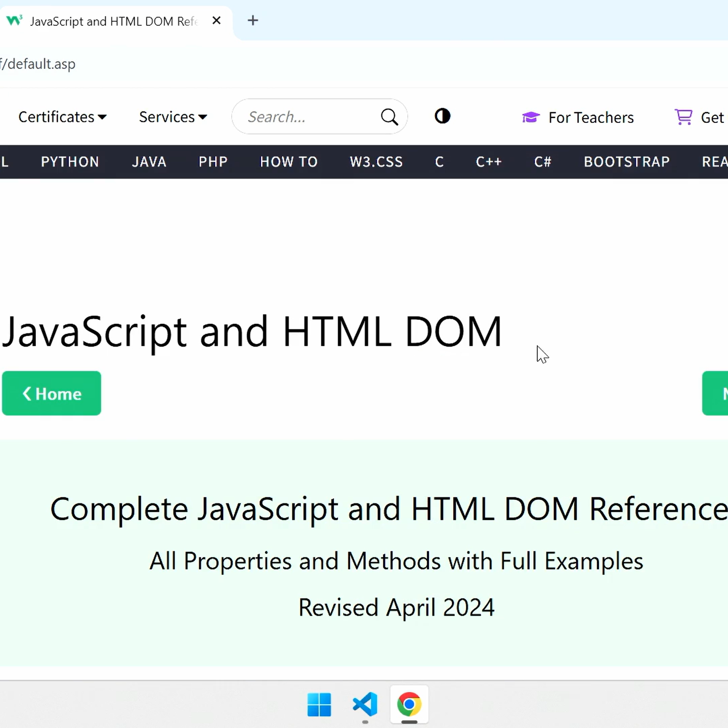Viewport: 728px width, 728px height.
Task: Open the PYTHON tutorial menu item
Action: pos(70,162)
